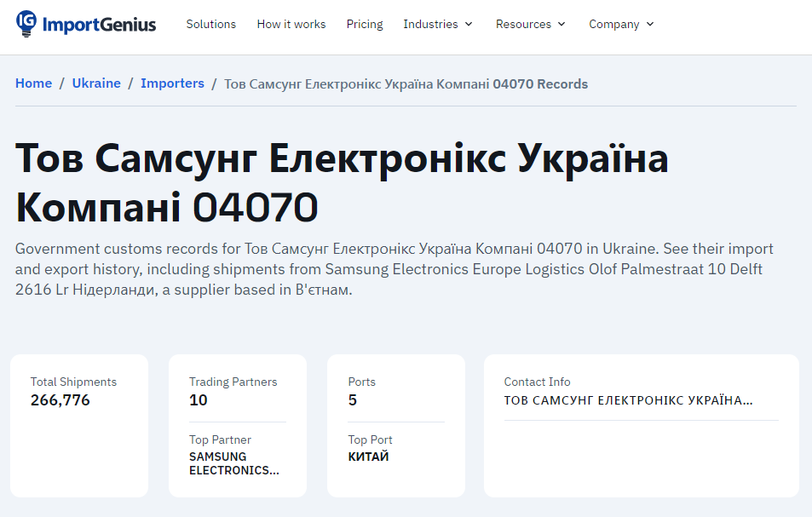
Task: Click the chevron next to Resources
Action: (562, 25)
